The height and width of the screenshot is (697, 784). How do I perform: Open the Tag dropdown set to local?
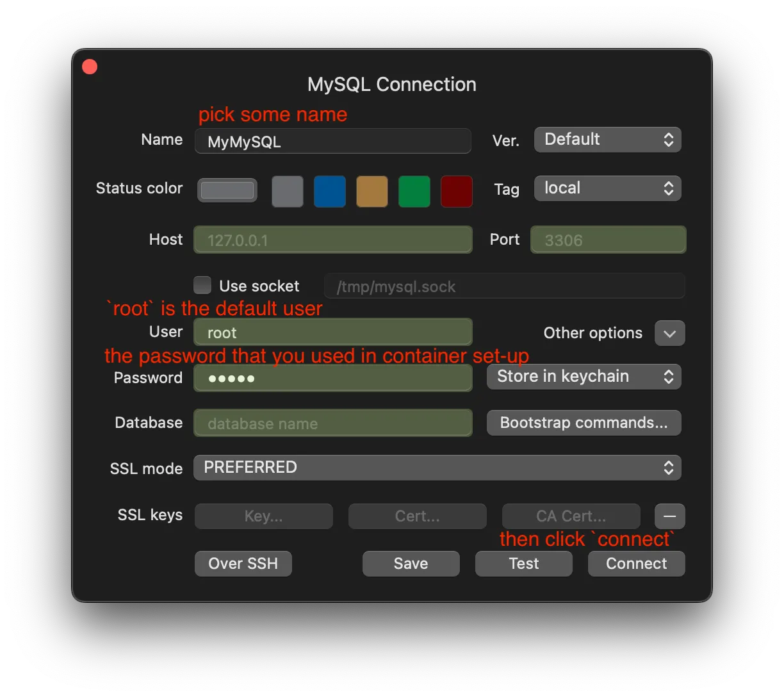(x=607, y=188)
